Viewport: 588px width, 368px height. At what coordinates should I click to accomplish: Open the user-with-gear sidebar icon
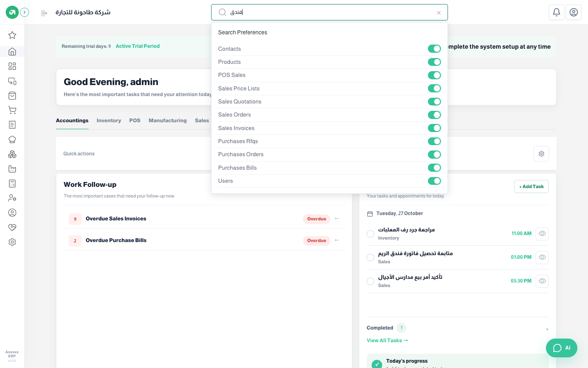[12, 198]
